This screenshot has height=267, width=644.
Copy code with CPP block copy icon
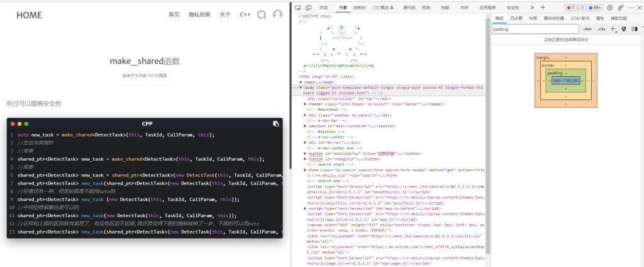275,123
